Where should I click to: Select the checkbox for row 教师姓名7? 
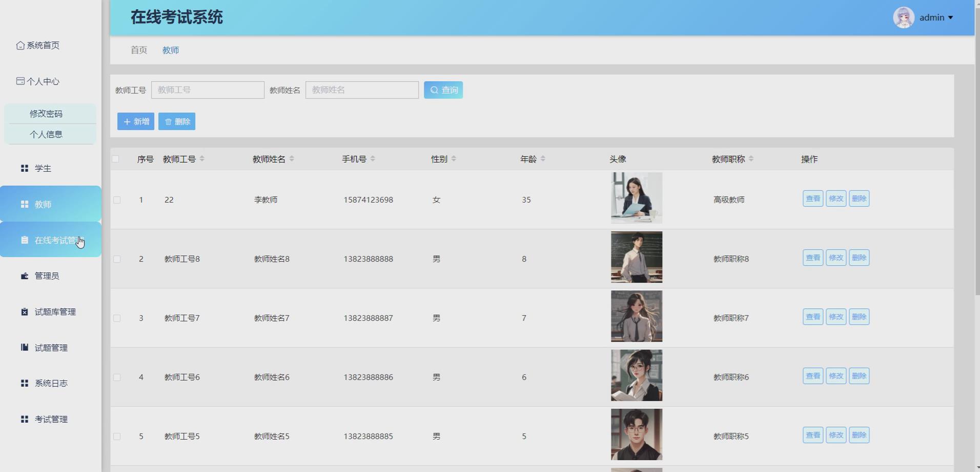coord(117,318)
